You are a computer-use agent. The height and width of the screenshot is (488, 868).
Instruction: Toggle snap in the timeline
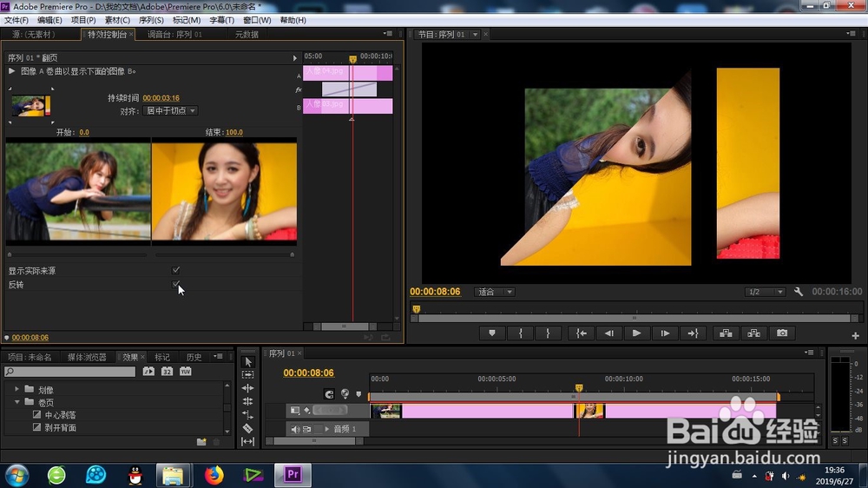point(329,394)
